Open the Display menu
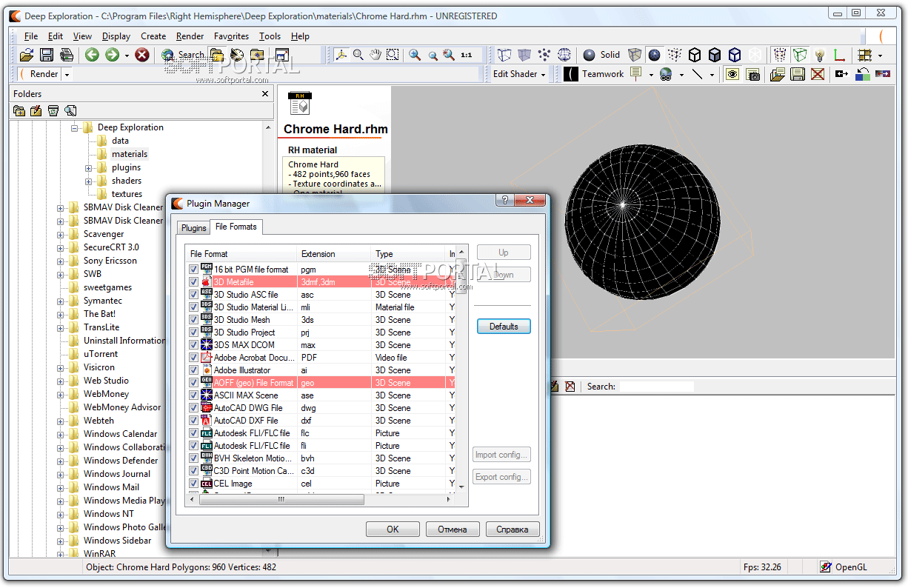Image resolution: width=908 pixels, height=588 pixels. click(x=116, y=36)
